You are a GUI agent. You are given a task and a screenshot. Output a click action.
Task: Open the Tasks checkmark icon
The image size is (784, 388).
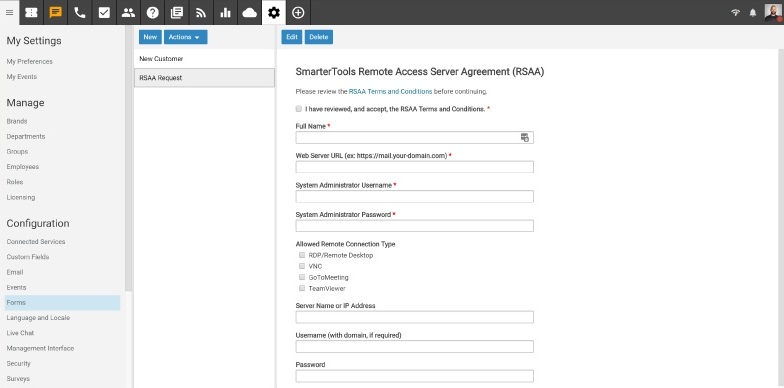[104, 12]
